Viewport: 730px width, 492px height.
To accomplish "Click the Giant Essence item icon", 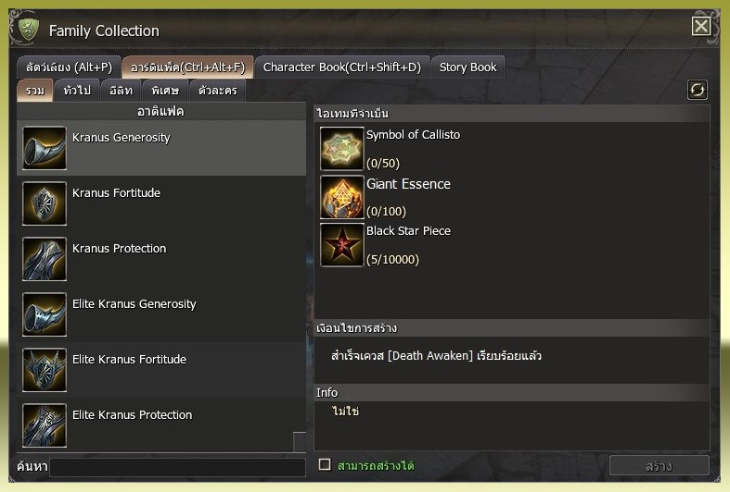I will tap(342, 197).
